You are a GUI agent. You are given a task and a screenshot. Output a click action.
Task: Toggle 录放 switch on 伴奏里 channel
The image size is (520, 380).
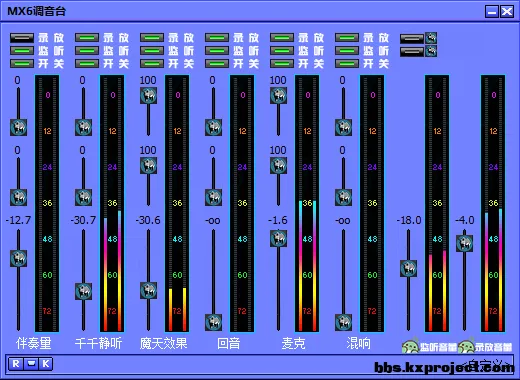coord(22,38)
